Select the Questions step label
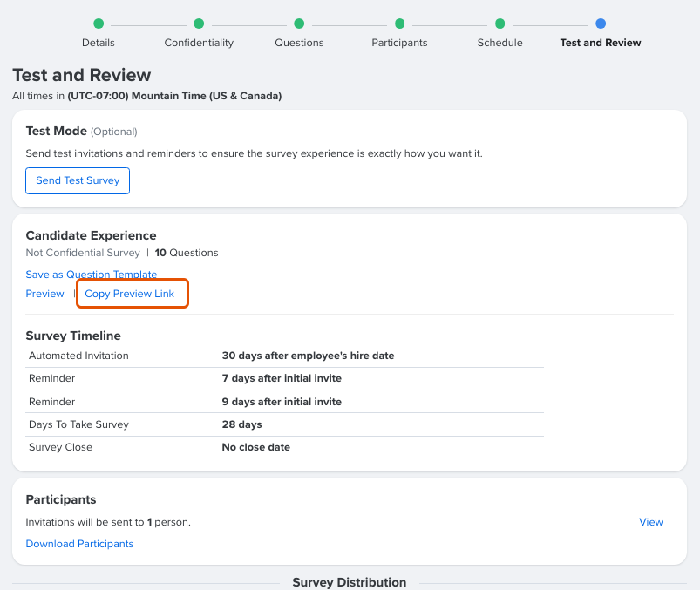700x590 pixels. (x=299, y=42)
